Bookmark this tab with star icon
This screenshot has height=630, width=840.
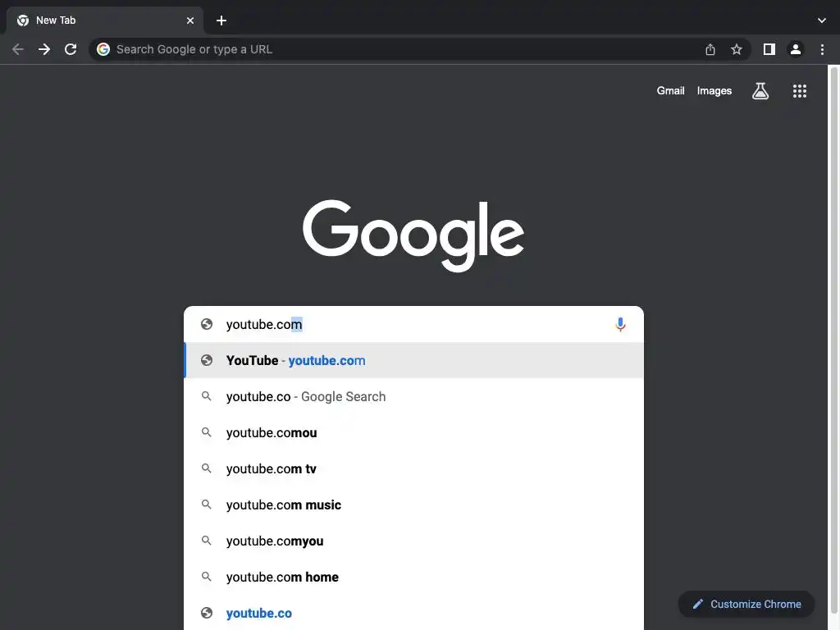click(737, 49)
